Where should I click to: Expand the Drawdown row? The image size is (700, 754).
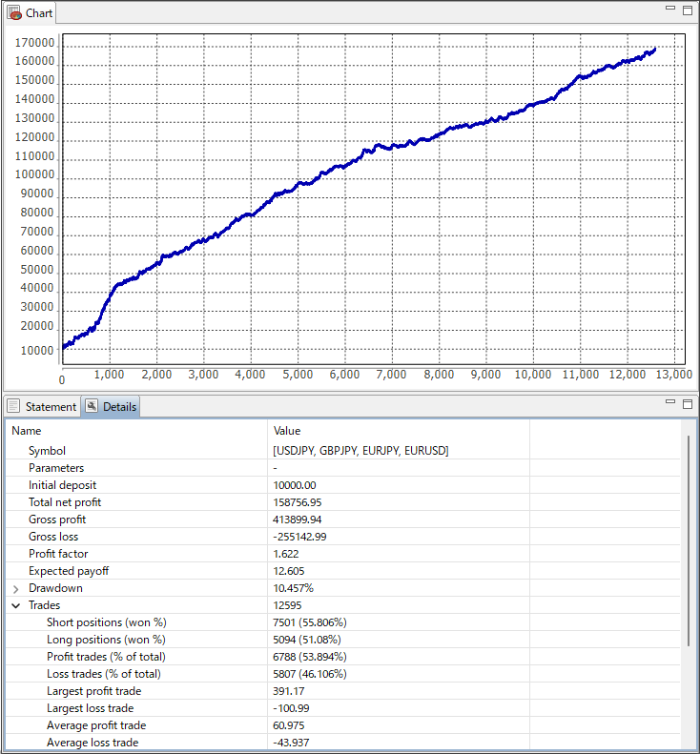tap(16, 588)
